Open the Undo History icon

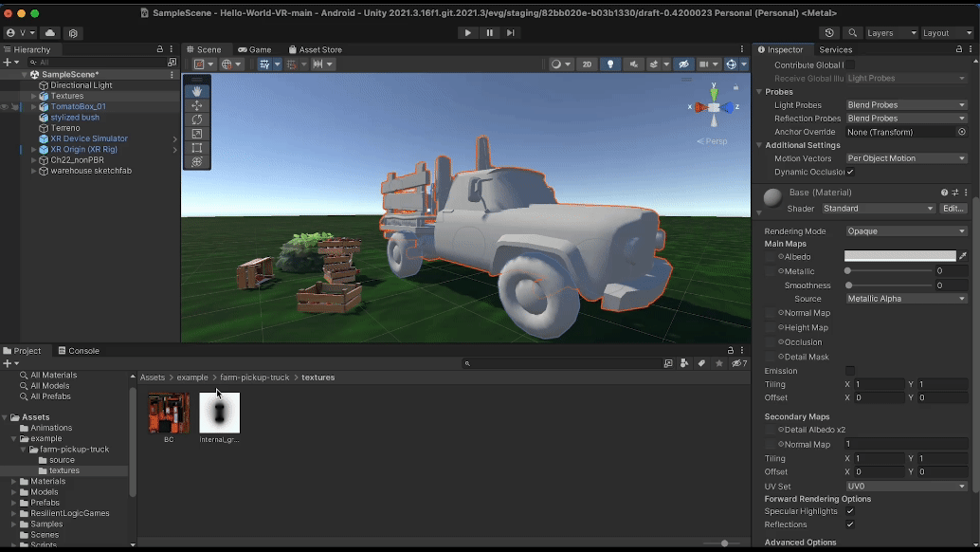click(830, 32)
